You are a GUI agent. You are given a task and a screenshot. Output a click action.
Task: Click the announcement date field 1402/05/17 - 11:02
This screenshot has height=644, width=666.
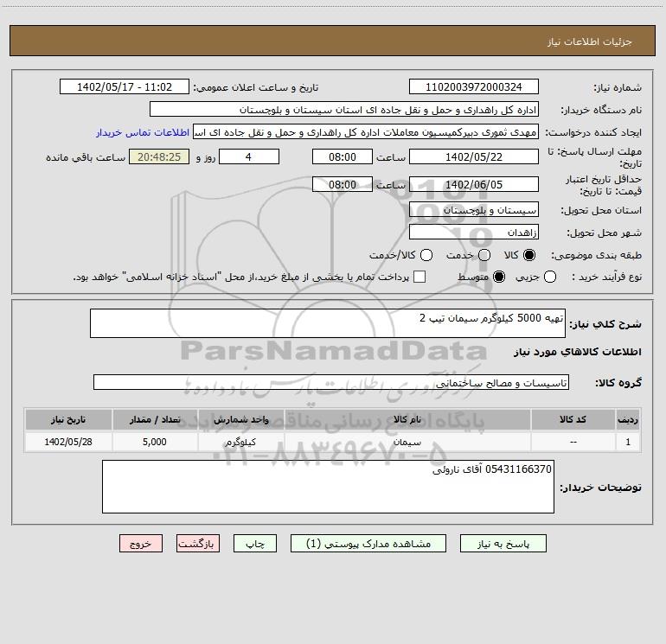[x=125, y=87]
